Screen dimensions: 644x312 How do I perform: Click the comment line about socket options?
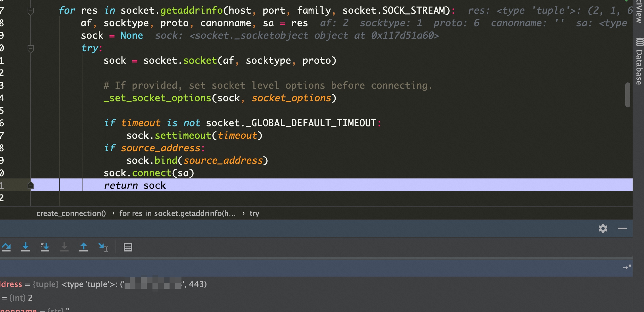tap(268, 86)
